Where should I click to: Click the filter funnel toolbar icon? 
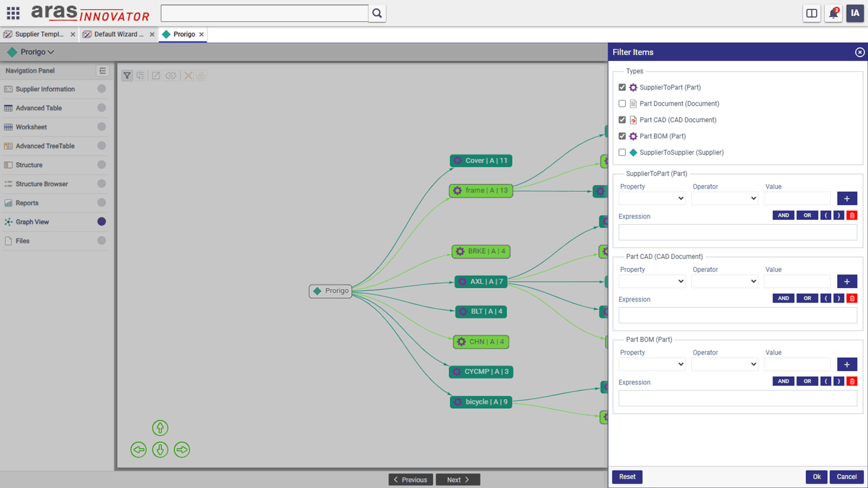(x=127, y=75)
